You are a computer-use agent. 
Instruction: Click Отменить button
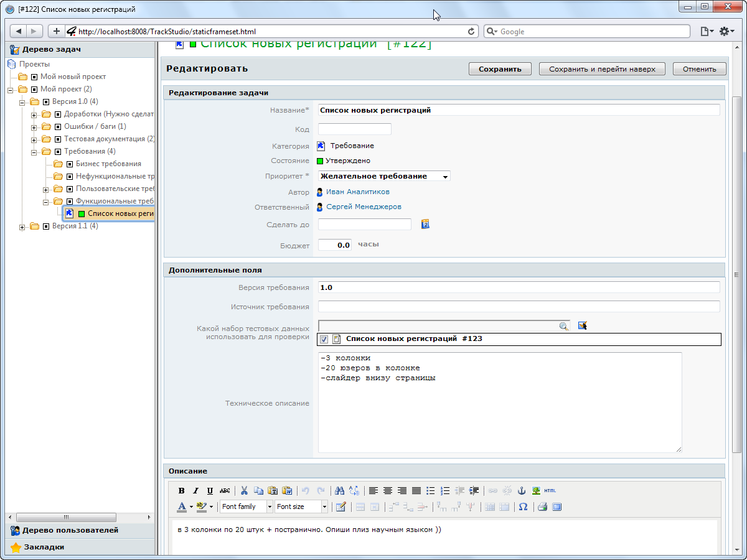pyautogui.click(x=700, y=69)
